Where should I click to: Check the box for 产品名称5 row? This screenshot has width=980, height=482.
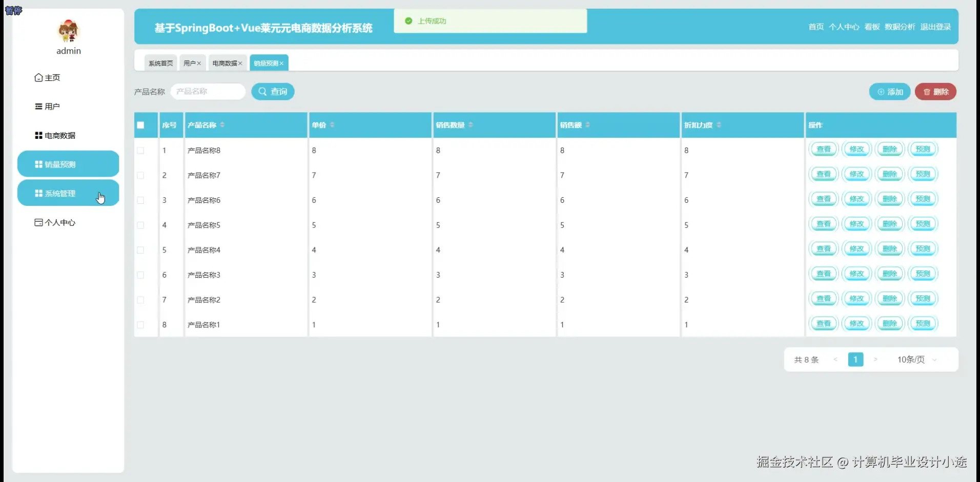[x=140, y=225]
